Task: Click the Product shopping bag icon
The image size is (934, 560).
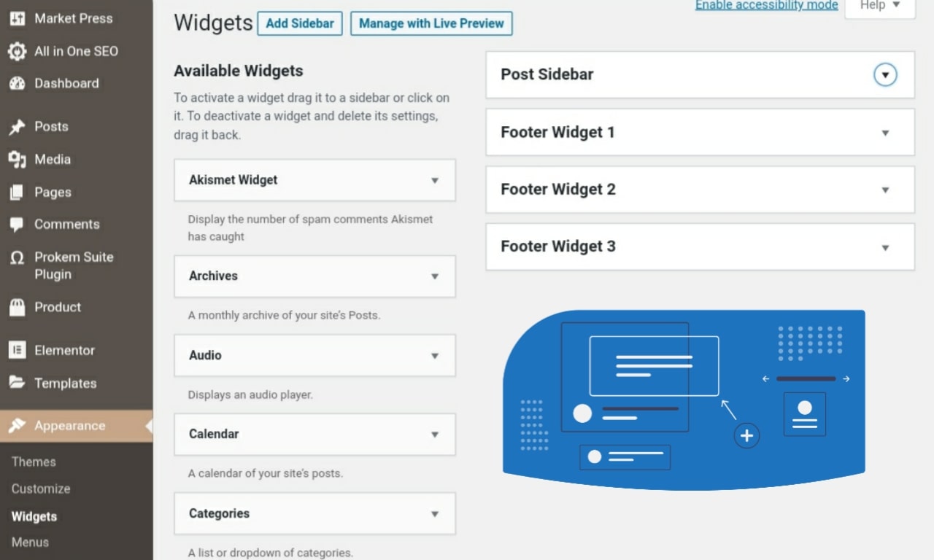Action: (x=17, y=308)
